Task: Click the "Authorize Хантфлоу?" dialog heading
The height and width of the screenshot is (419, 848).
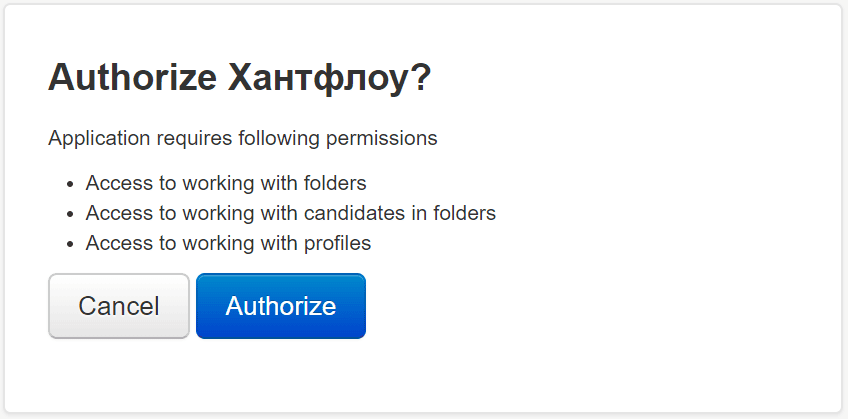Action: point(239,78)
